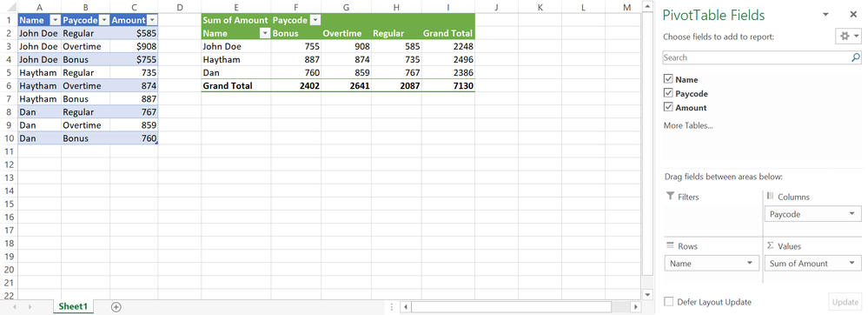Open the pivot table Name row label filter
Image resolution: width=868 pixels, height=315 pixels.
(x=265, y=33)
